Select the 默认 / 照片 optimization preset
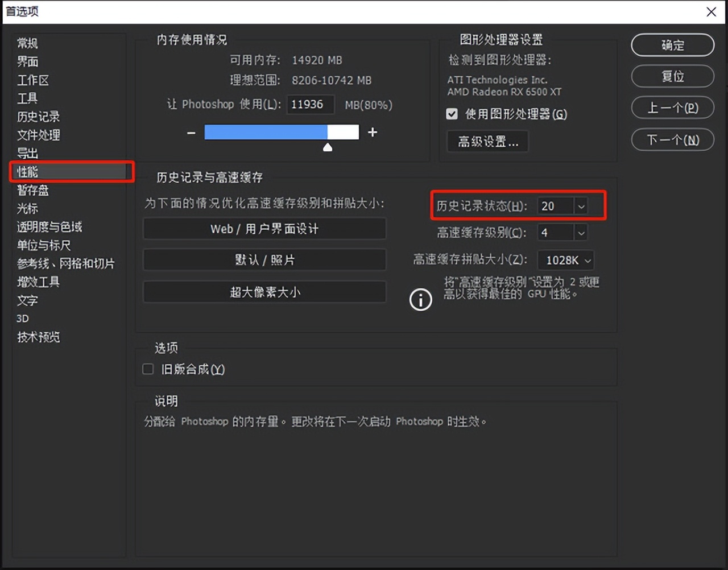The image size is (728, 570). [x=264, y=260]
